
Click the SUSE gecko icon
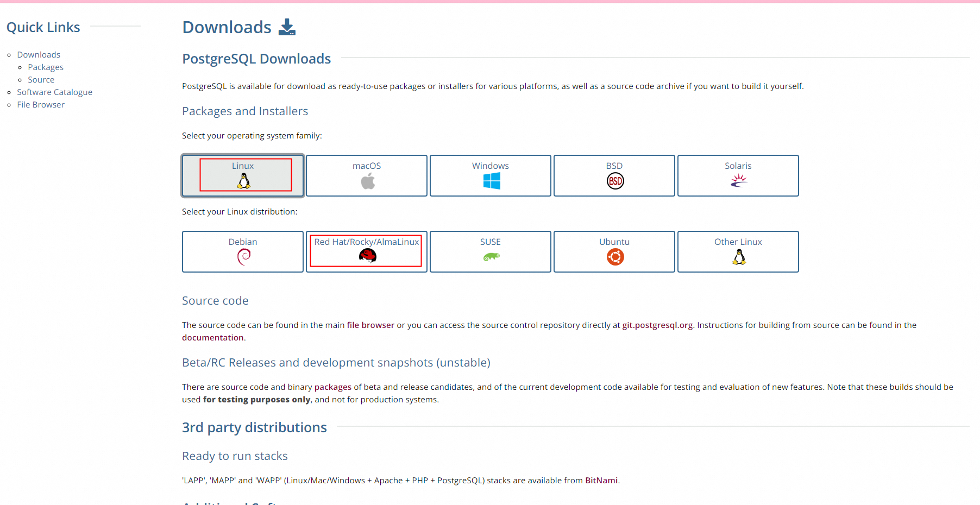[x=491, y=257]
